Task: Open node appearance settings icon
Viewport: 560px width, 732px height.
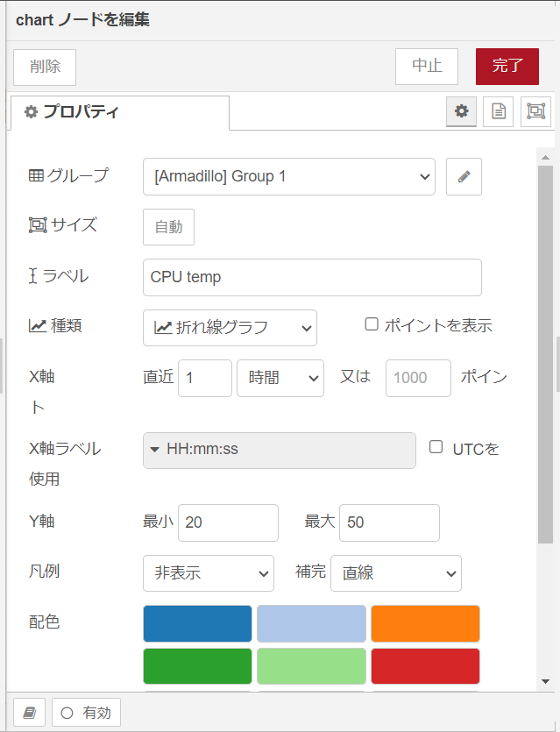Action: (535, 111)
